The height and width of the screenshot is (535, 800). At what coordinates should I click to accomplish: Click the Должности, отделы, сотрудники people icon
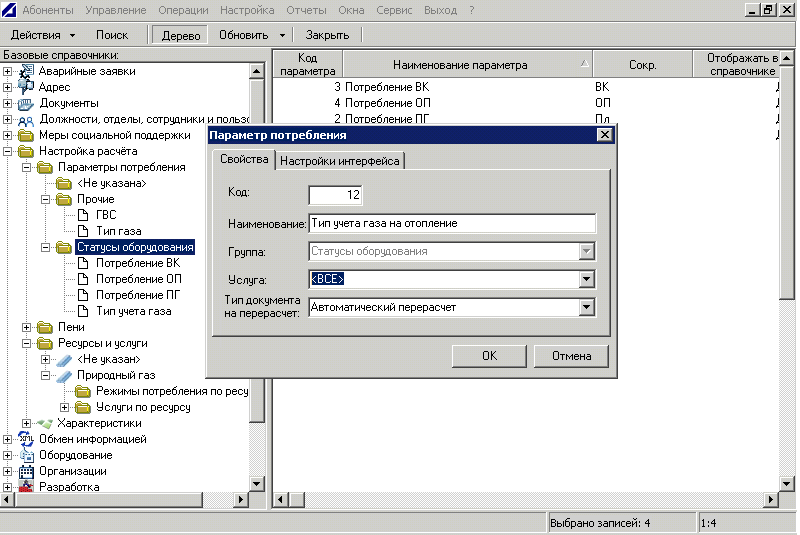coord(27,120)
